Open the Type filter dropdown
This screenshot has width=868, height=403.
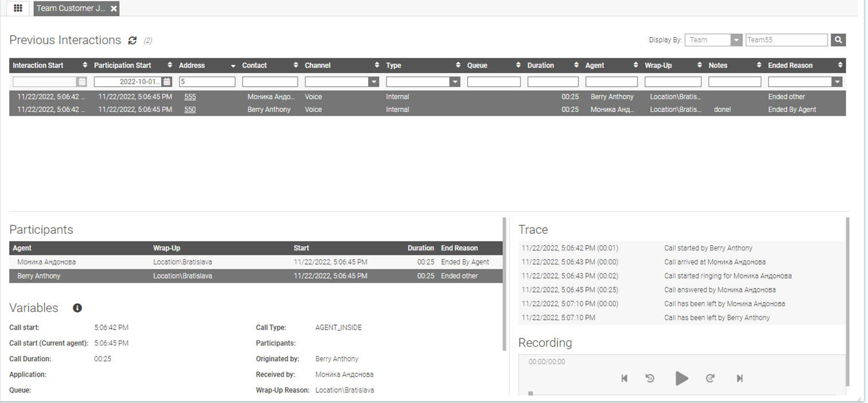(x=455, y=82)
